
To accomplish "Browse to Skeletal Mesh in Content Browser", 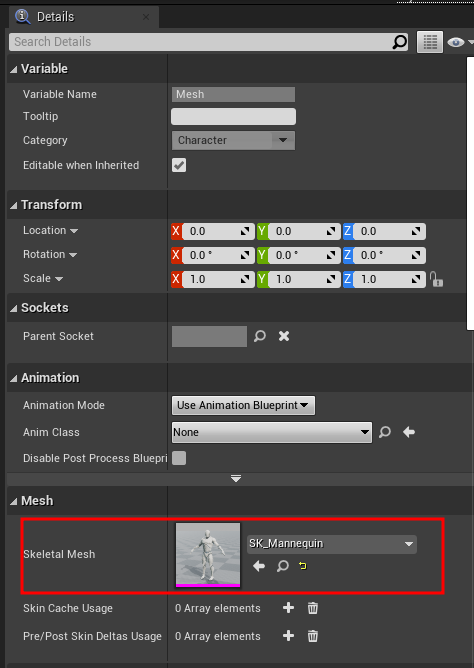I will (x=283, y=566).
